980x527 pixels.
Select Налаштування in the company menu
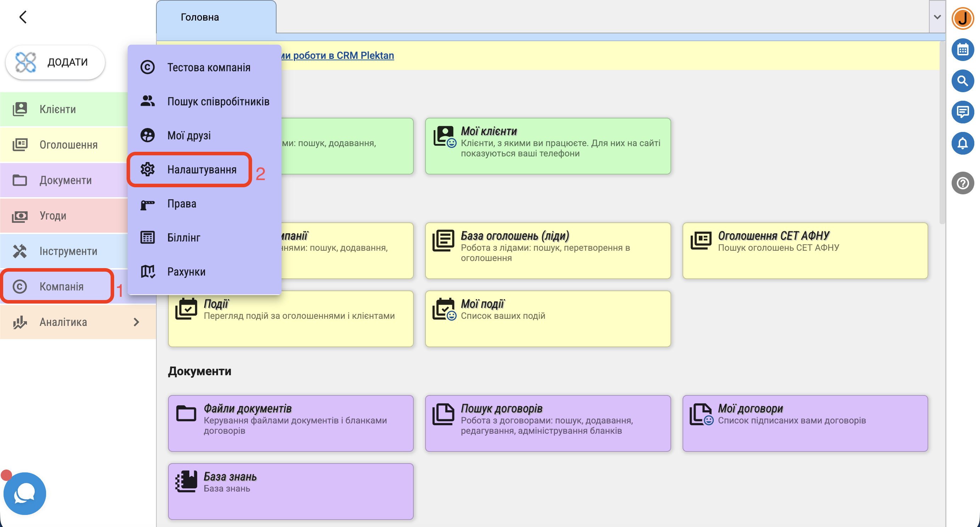click(x=202, y=170)
